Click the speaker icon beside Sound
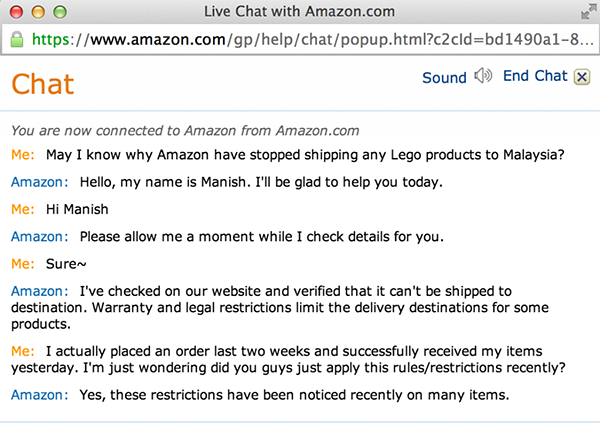This screenshot has height=423, width=600. pyautogui.click(x=484, y=76)
